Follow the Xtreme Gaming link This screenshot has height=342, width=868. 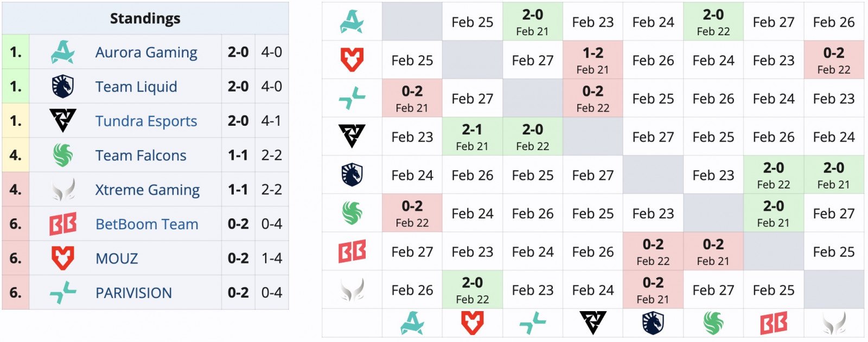pos(147,190)
